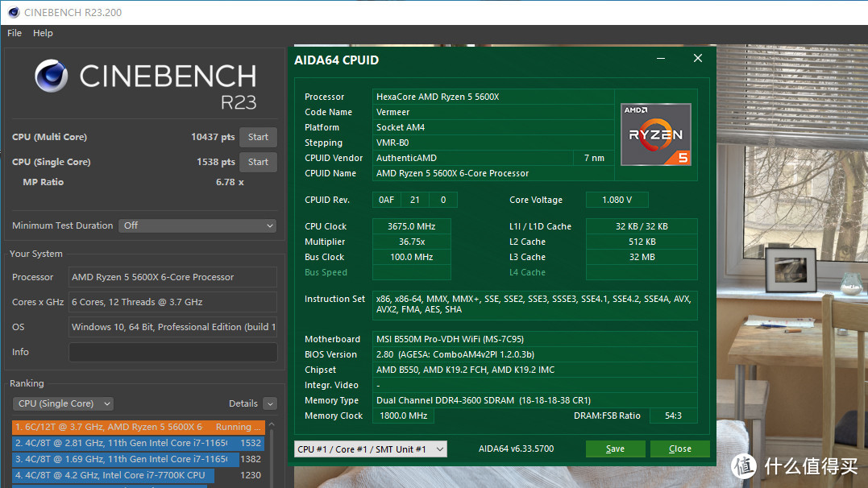Click the Chipset value AMD B550

(x=535, y=370)
